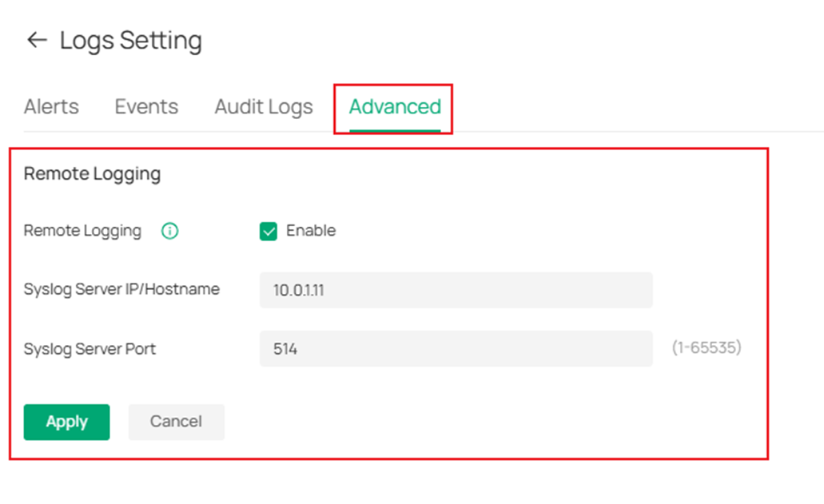This screenshot has width=824, height=504.
Task: Open the Remote Logging info icon
Action: coord(169,231)
